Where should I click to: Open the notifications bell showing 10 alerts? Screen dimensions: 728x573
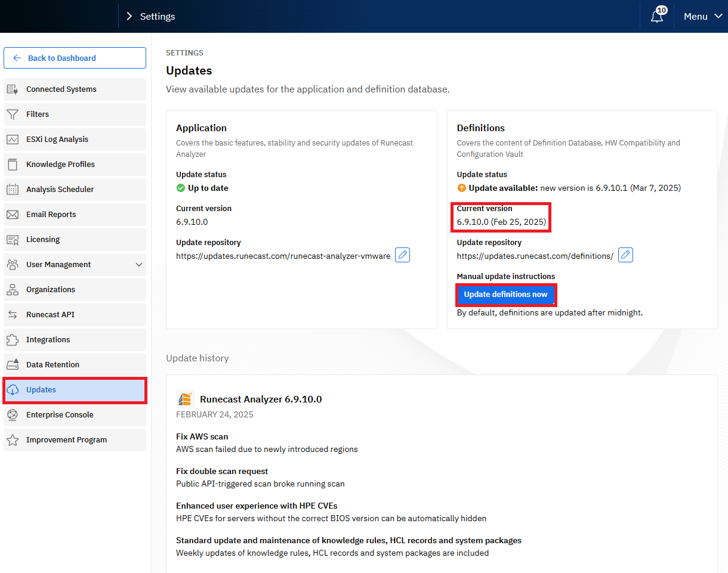click(657, 16)
